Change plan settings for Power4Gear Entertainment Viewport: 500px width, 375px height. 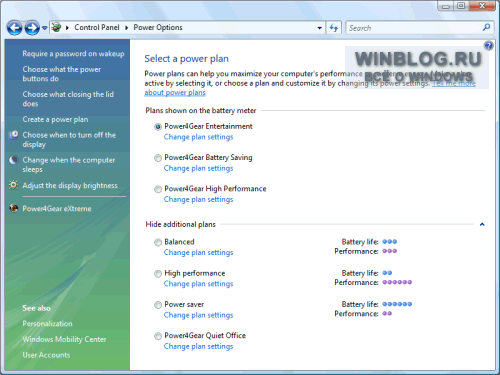point(198,137)
